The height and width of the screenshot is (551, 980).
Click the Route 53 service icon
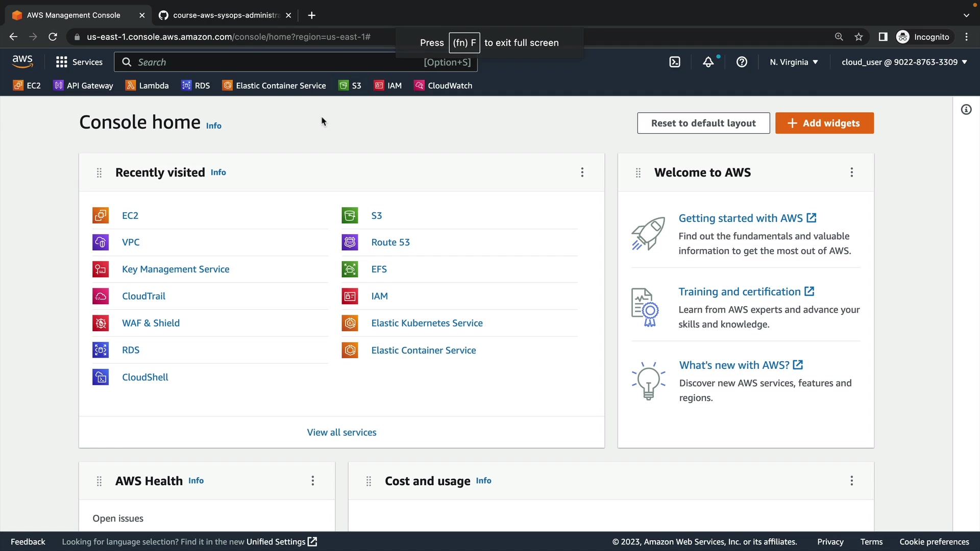[x=350, y=242]
